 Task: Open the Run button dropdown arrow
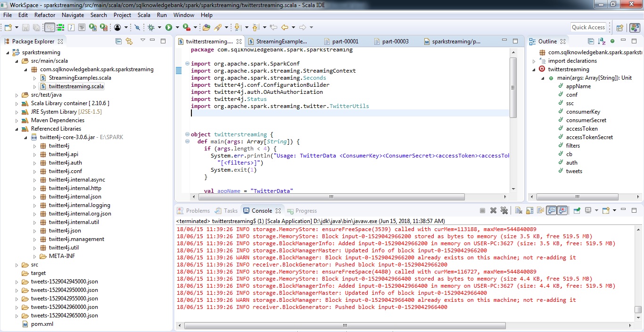177,27
